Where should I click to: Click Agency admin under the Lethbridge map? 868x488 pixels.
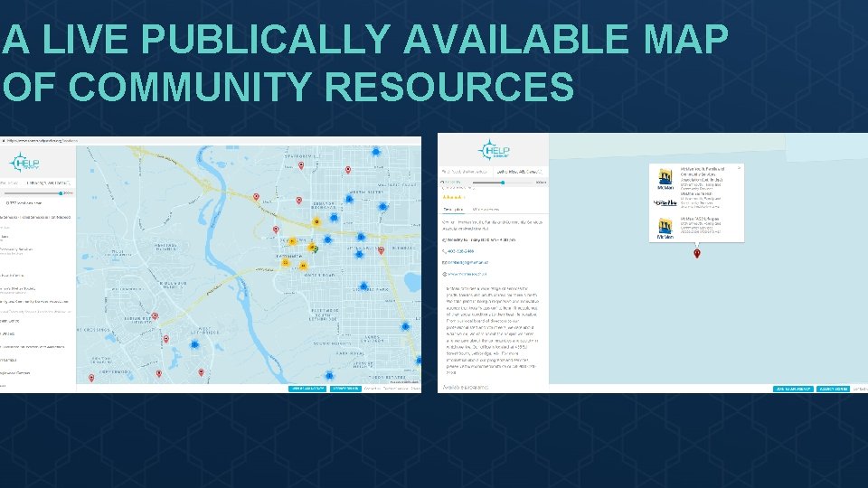[x=345, y=389]
